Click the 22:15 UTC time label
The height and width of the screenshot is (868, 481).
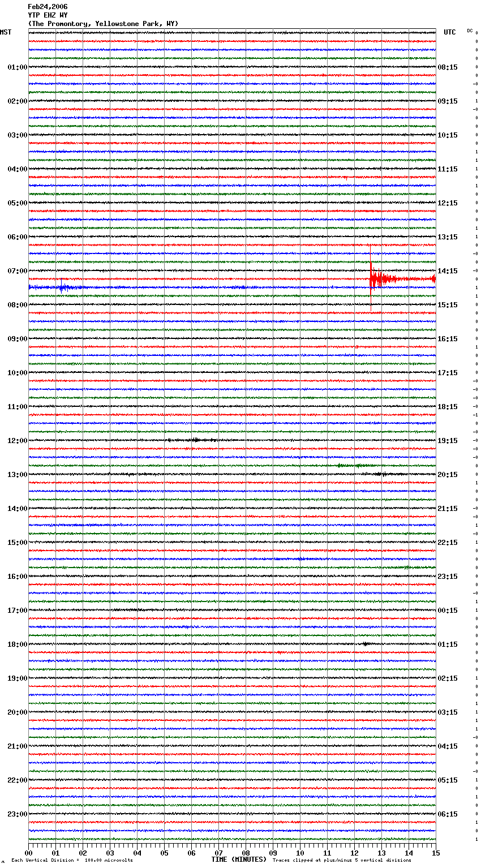click(x=448, y=543)
